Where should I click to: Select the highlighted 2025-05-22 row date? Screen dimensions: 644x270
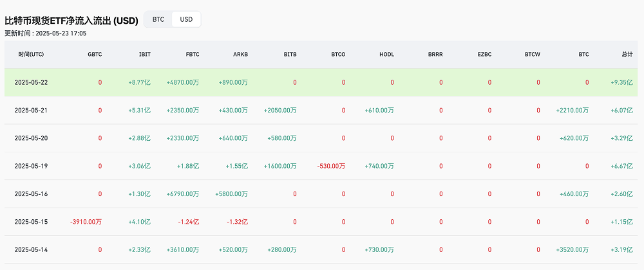(32, 82)
